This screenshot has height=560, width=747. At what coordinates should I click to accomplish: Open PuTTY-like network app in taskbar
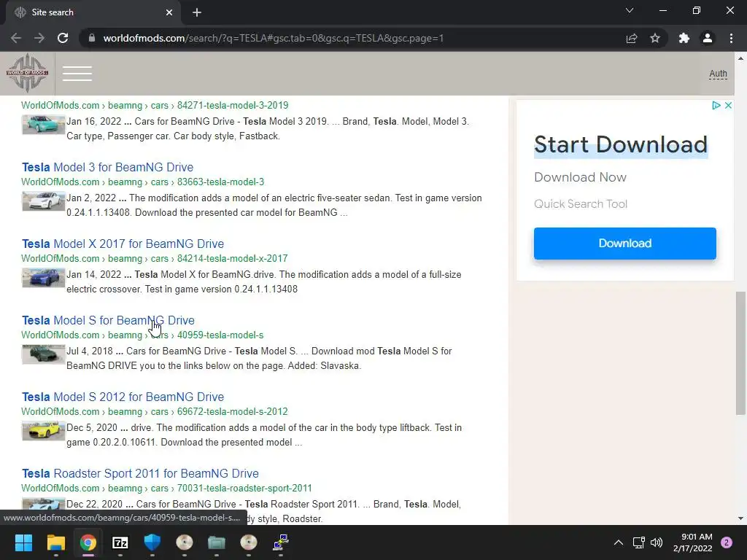[x=281, y=542]
